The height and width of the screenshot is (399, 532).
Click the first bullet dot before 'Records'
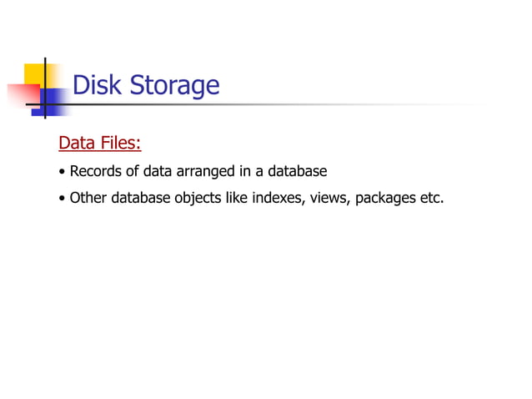coord(62,171)
